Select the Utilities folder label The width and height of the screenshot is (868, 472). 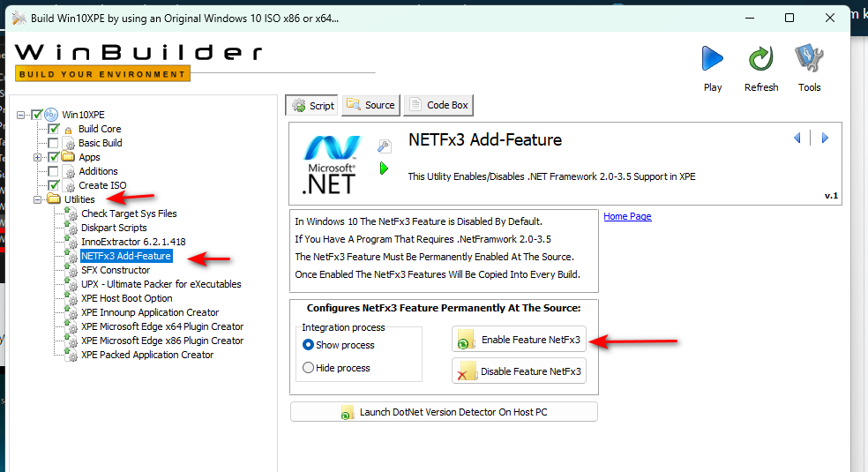(x=79, y=199)
